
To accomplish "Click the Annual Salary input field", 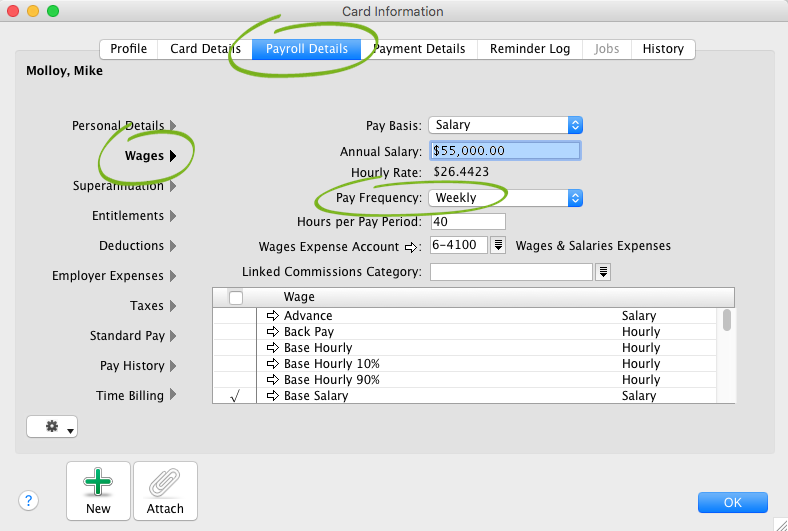I will tap(505, 151).
